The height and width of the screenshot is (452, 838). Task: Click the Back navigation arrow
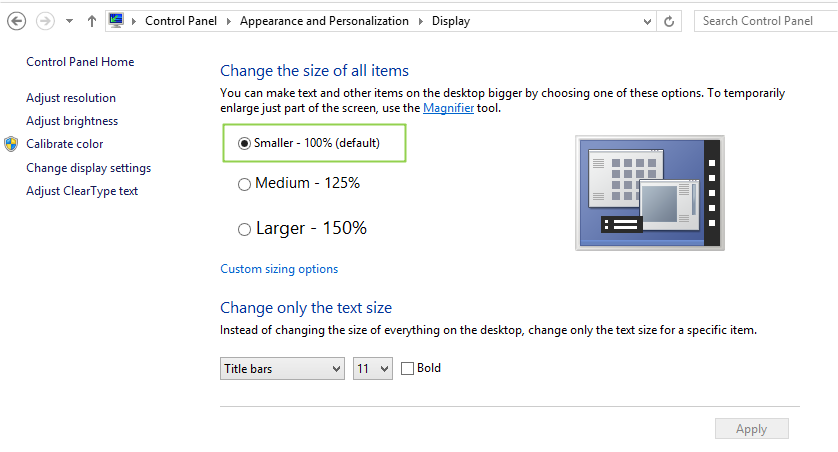[17, 21]
